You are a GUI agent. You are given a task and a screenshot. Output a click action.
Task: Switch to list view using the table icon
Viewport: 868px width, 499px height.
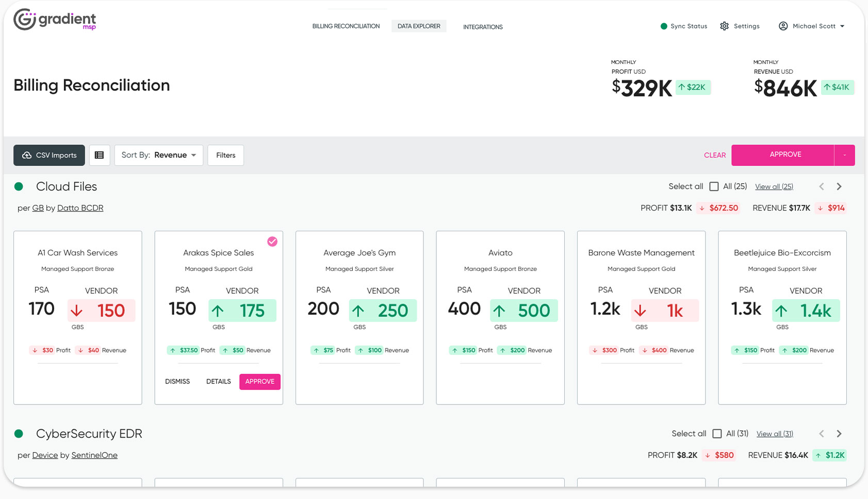click(x=100, y=155)
